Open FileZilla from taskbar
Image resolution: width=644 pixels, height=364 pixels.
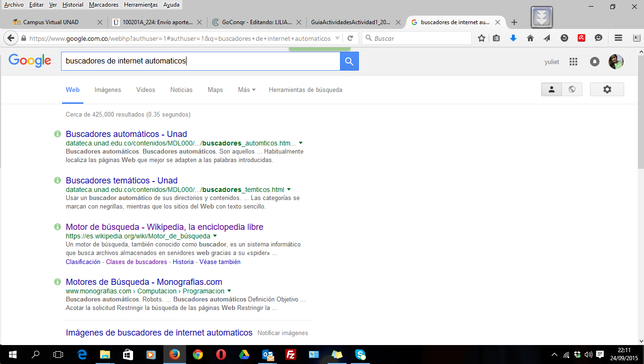click(x=291, y=355)
